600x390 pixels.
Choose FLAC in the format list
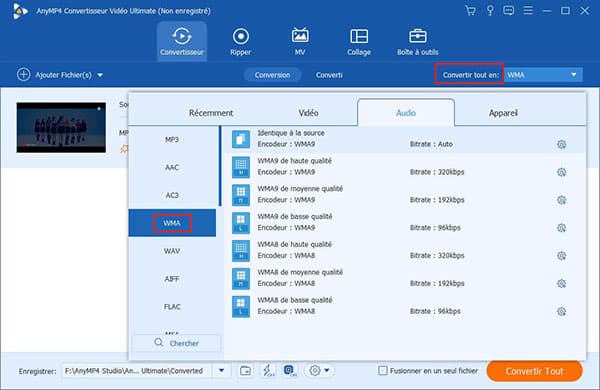click(x=172, y=307)
